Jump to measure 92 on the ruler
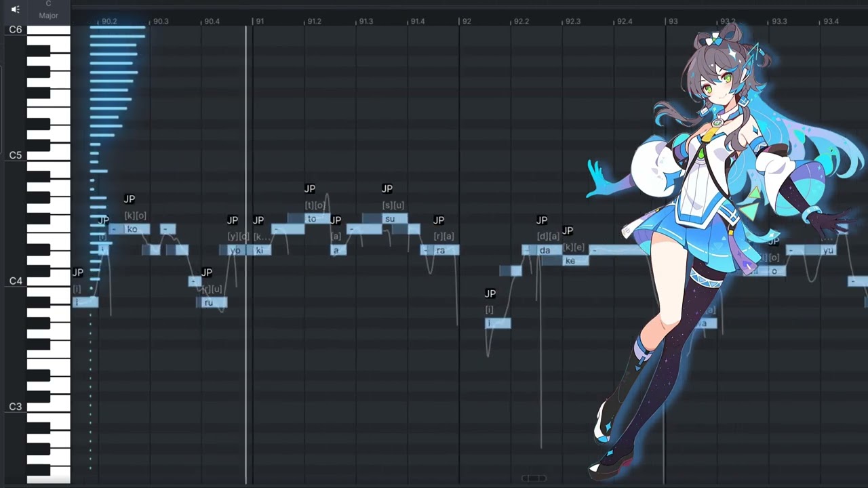Viewport: 868px width, 488px height. coord(466,22)
